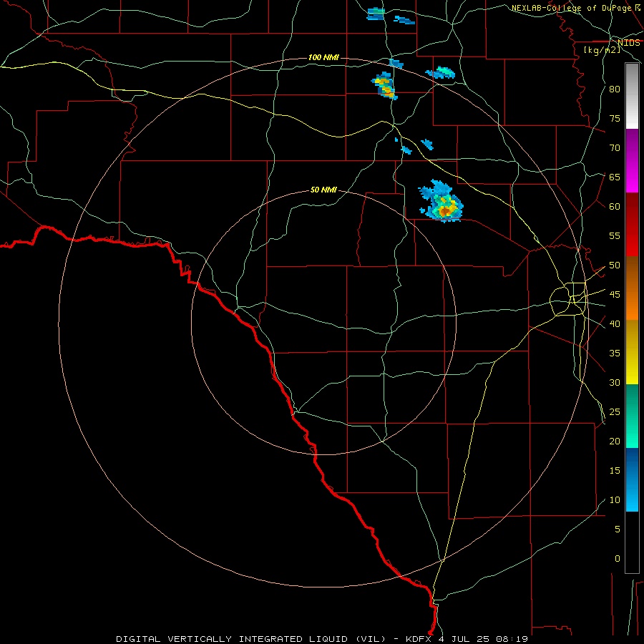Click legend value 30
Image resolution: width=644 pixels, height=644 pixels.
(615, 382)
